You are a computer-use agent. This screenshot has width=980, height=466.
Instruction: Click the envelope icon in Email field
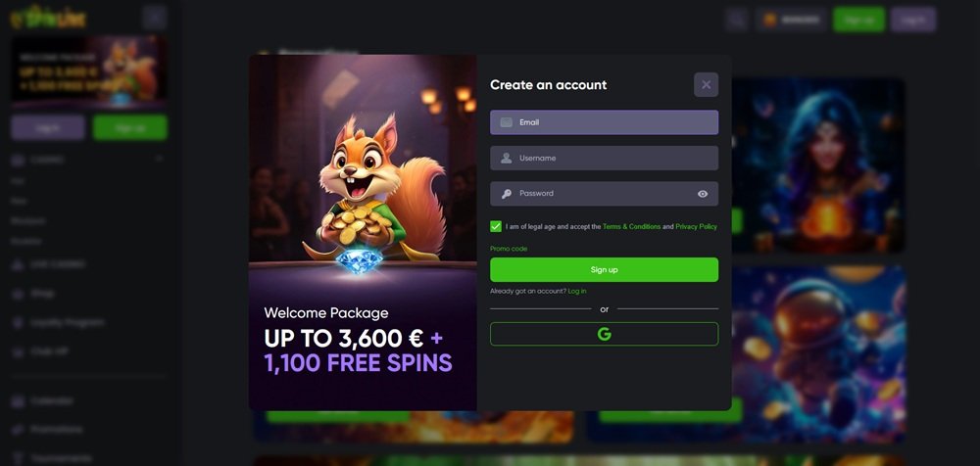[x=507, y=122]
